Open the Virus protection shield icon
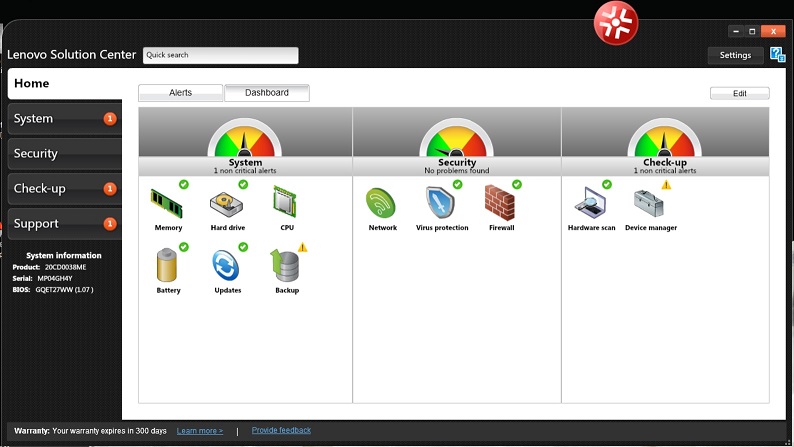 click(440, 203)
